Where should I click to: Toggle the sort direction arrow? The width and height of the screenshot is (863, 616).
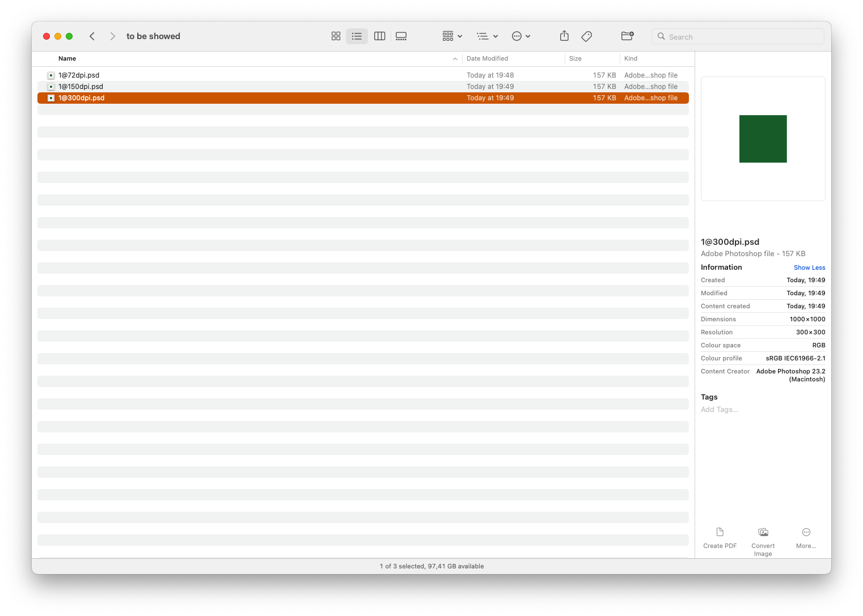[x=455, y=59]
